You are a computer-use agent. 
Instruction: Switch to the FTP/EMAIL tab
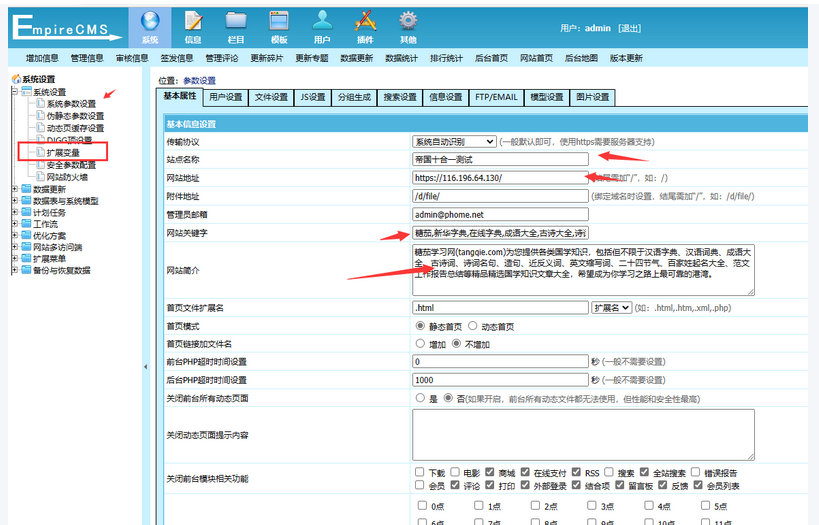pyautogui.click(x=496, y=97)
